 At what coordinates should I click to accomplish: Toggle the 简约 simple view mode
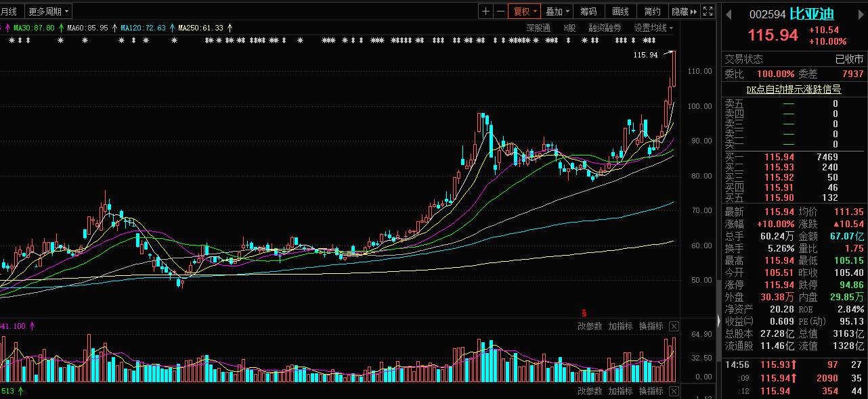coord(652,11)
